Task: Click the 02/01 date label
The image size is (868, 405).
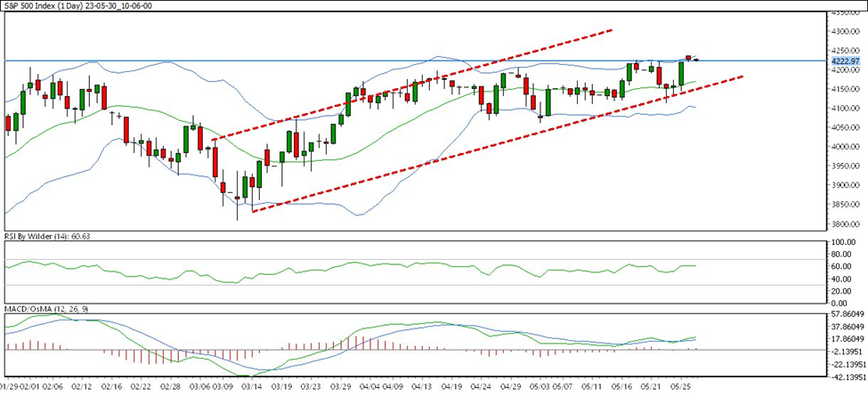Action: click(31, 387)
